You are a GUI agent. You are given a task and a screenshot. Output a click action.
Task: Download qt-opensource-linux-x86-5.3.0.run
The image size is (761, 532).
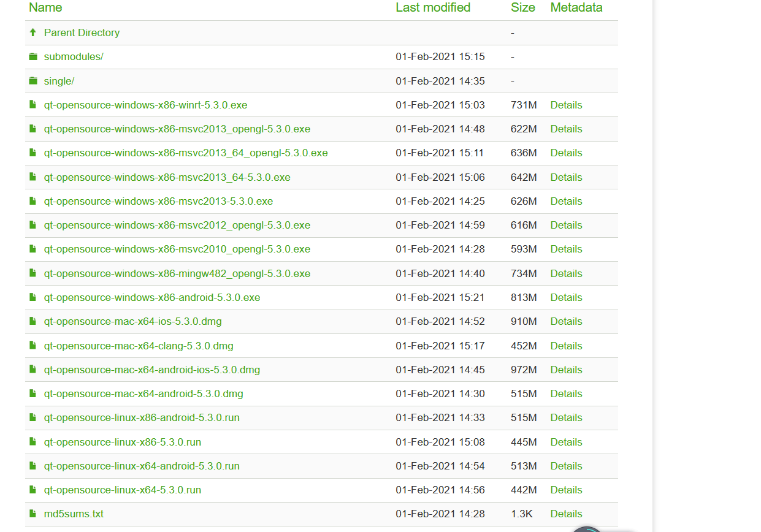coord(123,442)
